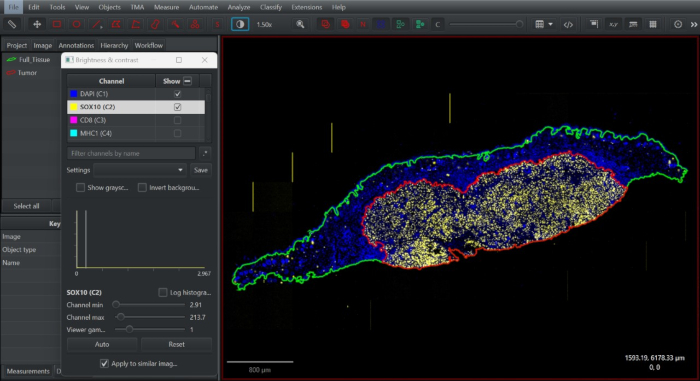Toggle fill annotations icon
This screenshot has width=700, height=381.
pyautogui.click(x=345, y=24)
